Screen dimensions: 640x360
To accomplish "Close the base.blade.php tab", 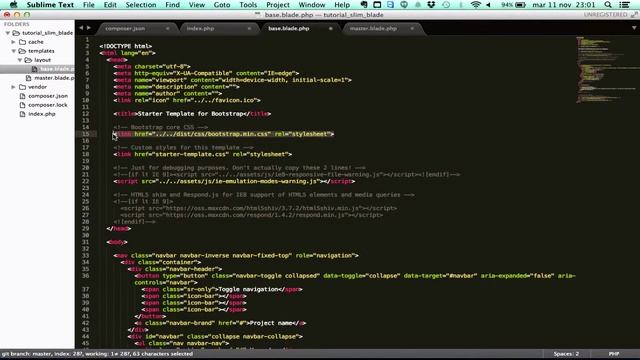I will [331, 29].
